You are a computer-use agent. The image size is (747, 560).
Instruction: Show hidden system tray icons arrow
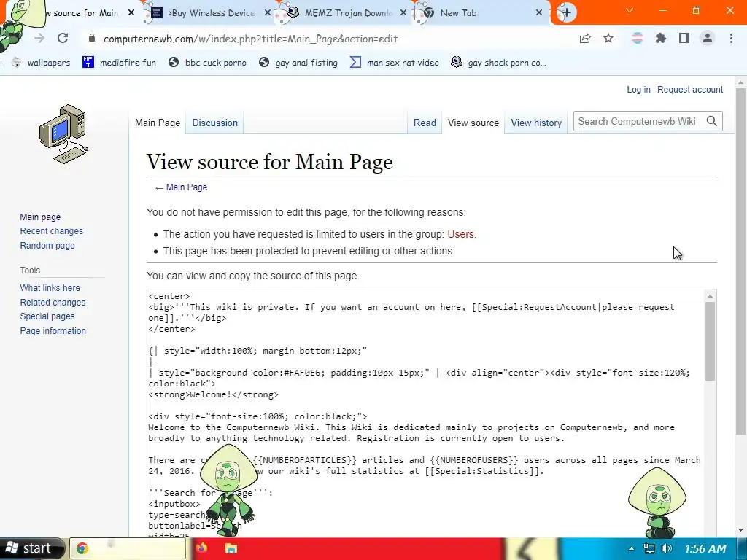pos(631,548)
